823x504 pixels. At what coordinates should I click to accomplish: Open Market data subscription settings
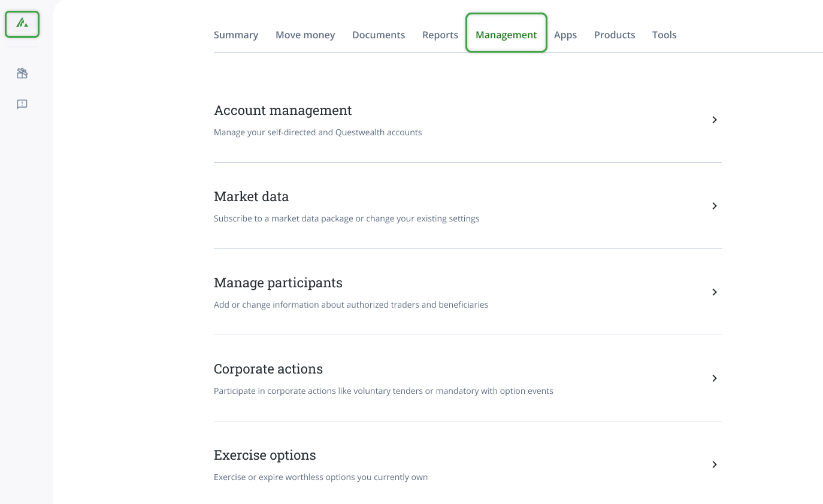[x=251, y=196]
